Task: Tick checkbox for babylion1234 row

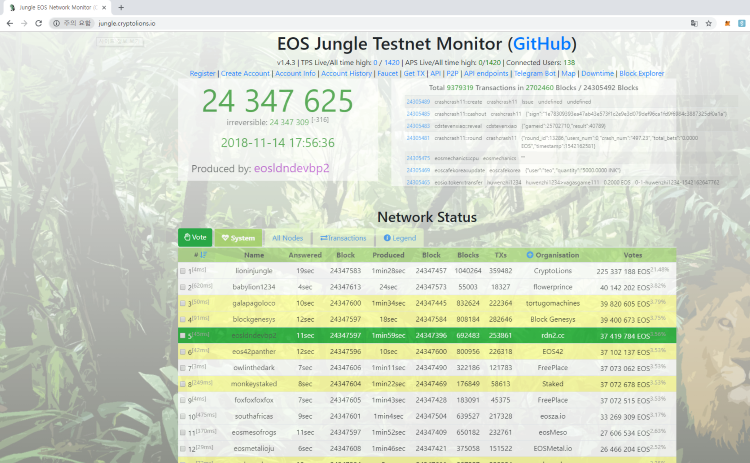Action: [x=183, y=287]
